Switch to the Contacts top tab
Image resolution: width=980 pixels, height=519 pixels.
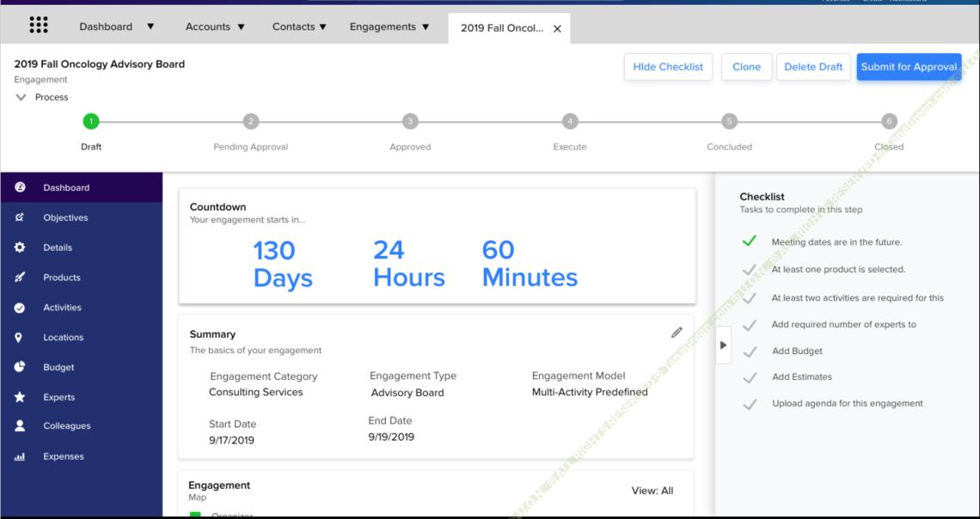(293, 27)
